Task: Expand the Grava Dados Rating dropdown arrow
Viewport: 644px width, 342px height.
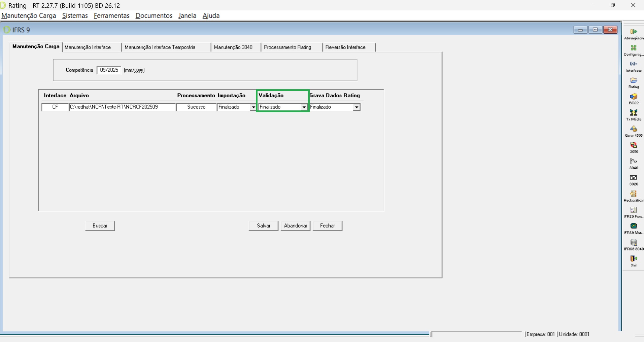Action: point(357,107)
